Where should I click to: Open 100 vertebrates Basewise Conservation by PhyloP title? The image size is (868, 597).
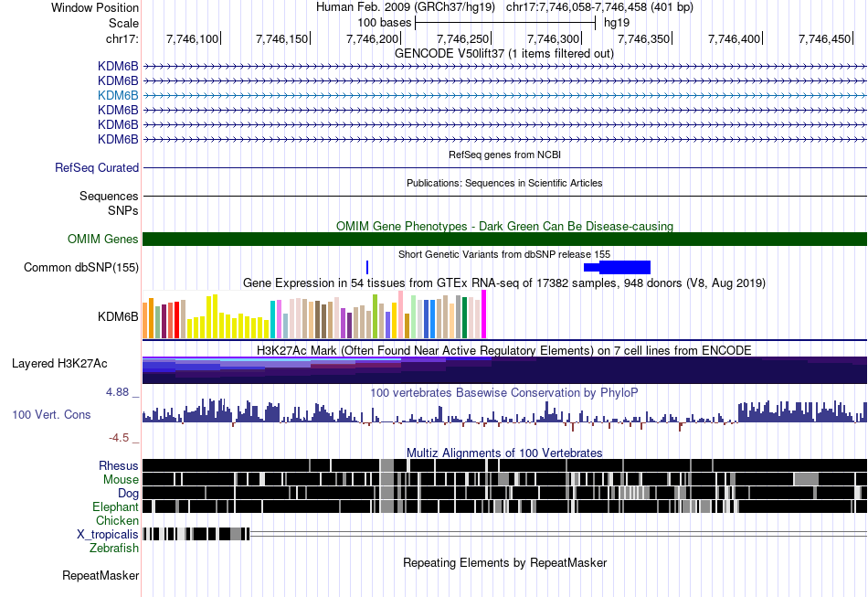coord(504,392)
